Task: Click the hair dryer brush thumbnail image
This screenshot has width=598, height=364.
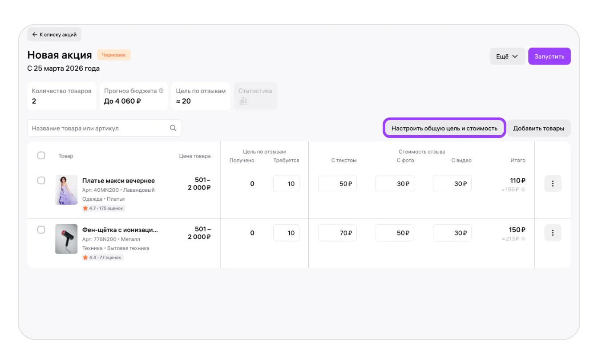Action: tap(66, 239)
